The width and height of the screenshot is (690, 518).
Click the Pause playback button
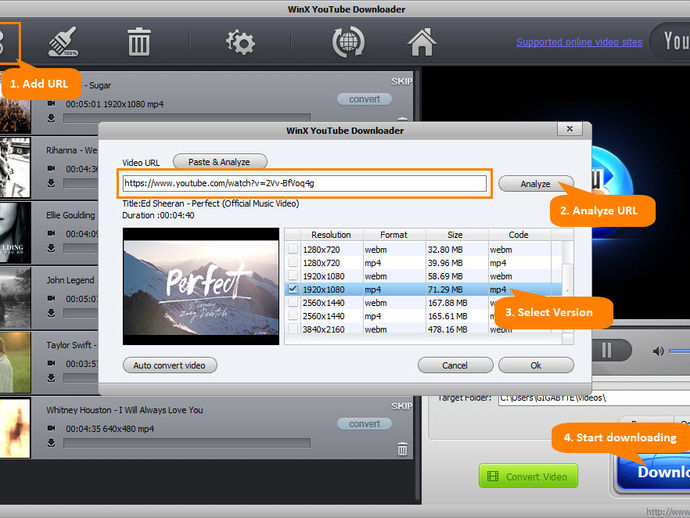606,351
